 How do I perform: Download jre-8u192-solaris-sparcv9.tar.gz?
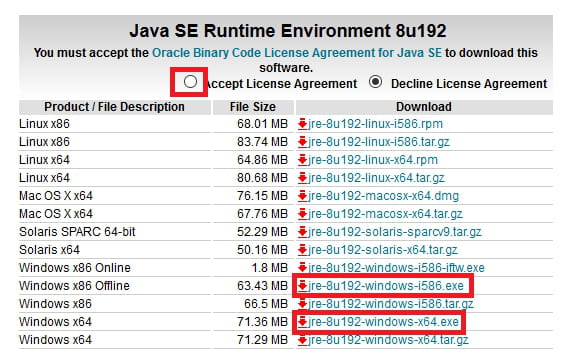pyautogui.click(x=395, y=232)
